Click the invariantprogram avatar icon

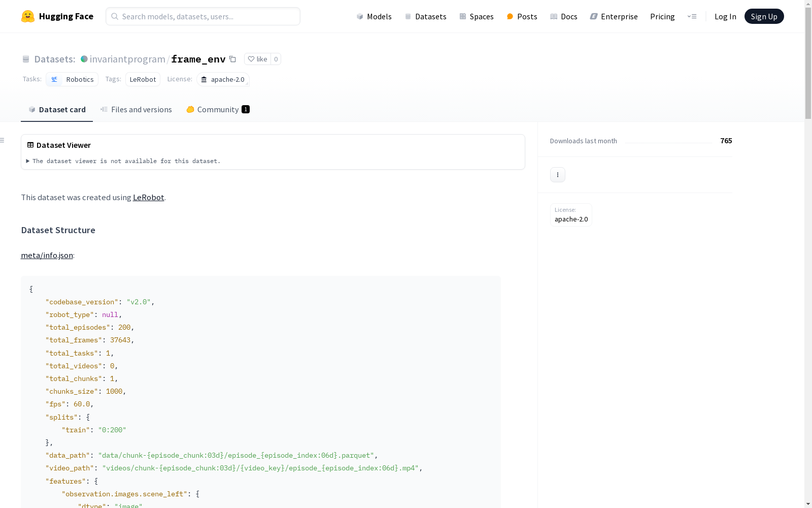pyautogui.click(x=84, y=59)
